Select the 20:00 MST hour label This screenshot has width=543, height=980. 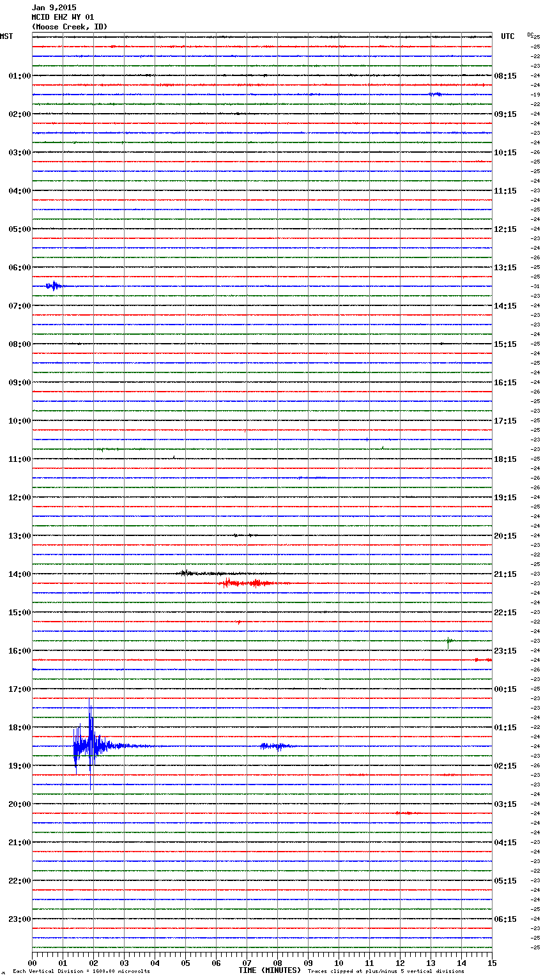20,804
